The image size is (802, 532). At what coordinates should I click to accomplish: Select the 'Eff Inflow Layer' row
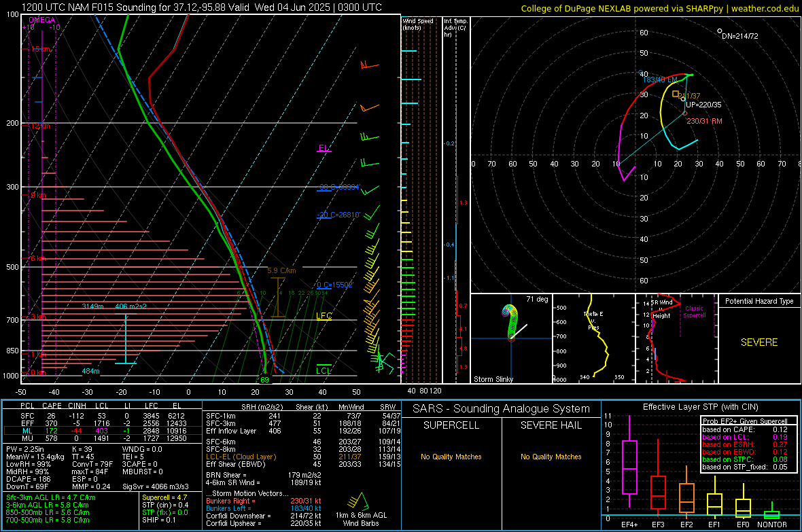coord(303,431)
